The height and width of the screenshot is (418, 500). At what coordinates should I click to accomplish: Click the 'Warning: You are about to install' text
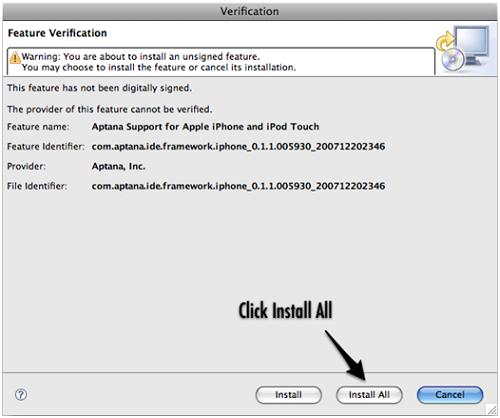(141, 56)
